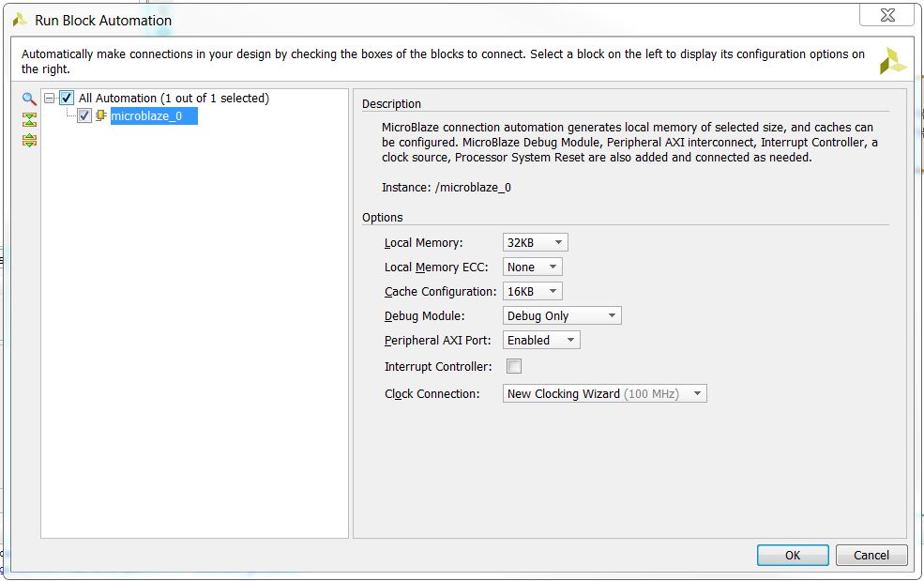This screenshot has width=924, height=581.
Task: Click the Cancel button
Action: pyautogui.click(x=871, y=555)
